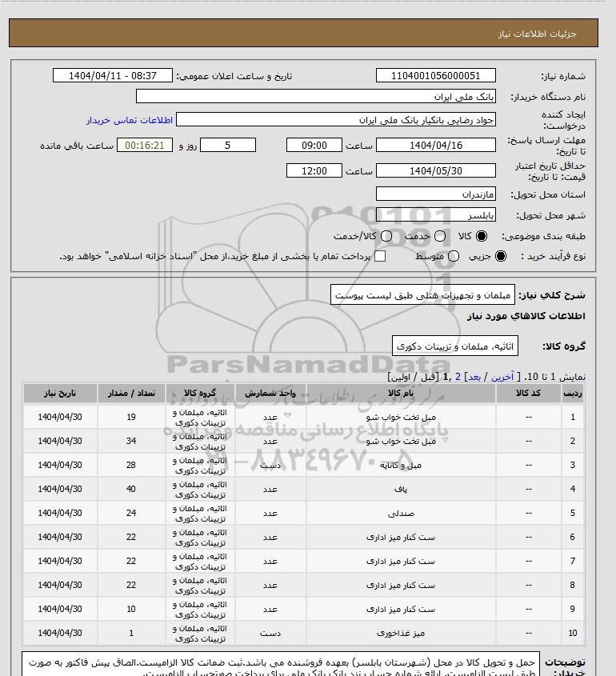Click the جزئیات اطلاعات نیاز header bar

click(303, 33)
